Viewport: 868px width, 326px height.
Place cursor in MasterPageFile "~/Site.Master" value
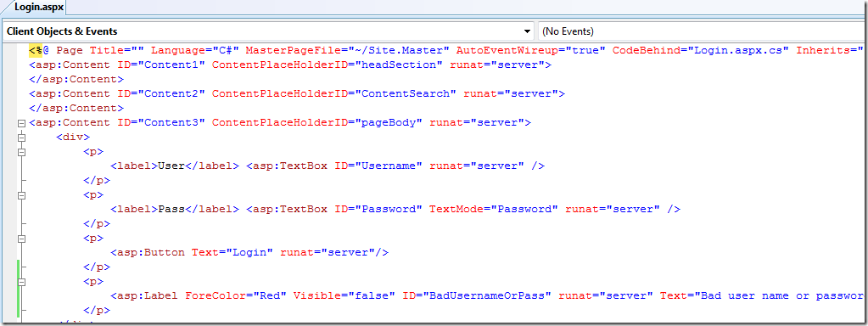tap(399, 50)
